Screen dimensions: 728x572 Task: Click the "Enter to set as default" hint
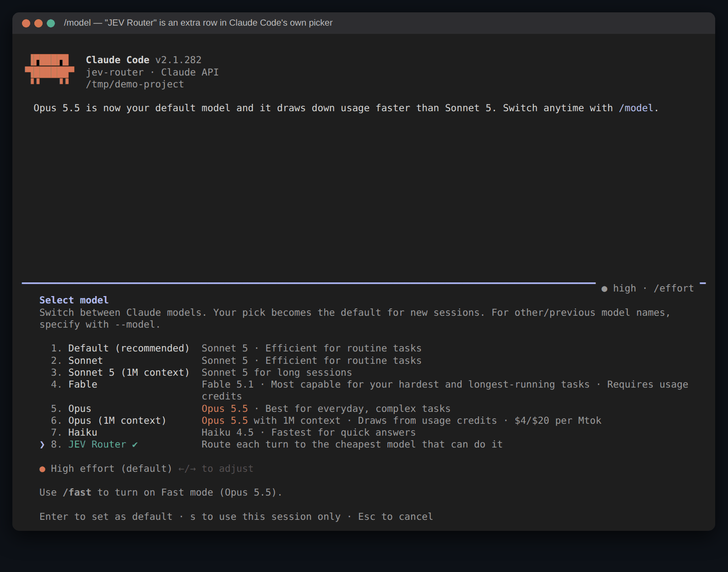106,517
